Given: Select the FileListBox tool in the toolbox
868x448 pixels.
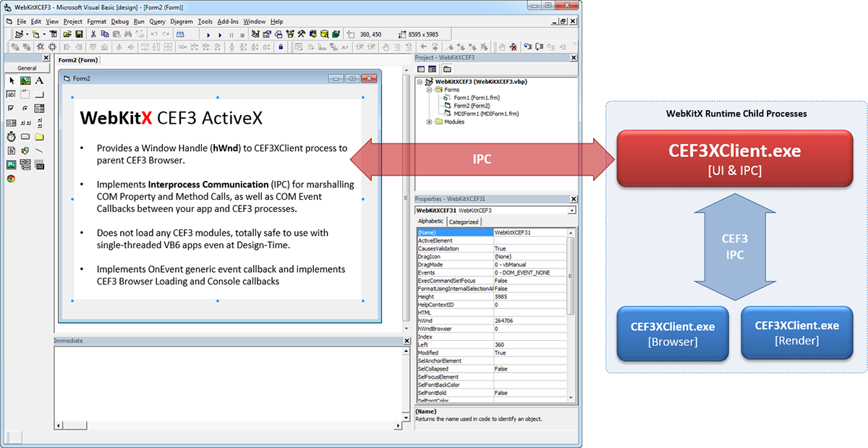Looking at the screenshot, I should [x=12, y=151].
